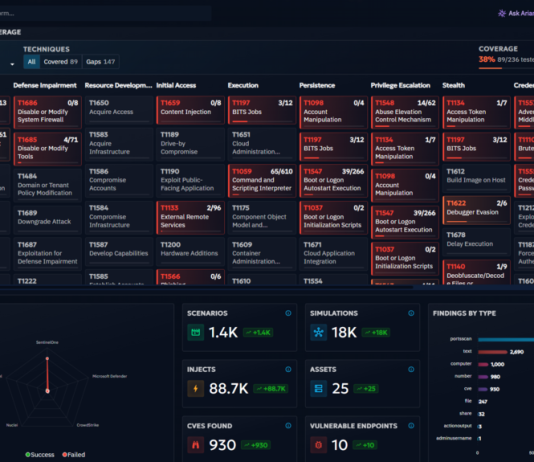Select the Covered 89 filter
The width and height of the screenshot is (534, 462).
coord(61,62)
